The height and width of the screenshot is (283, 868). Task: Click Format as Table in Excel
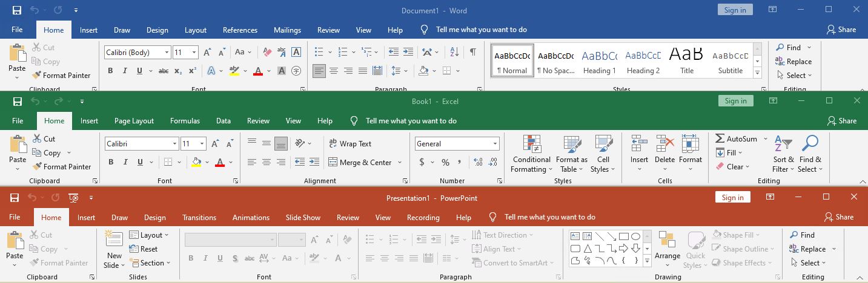pos(572,155)
